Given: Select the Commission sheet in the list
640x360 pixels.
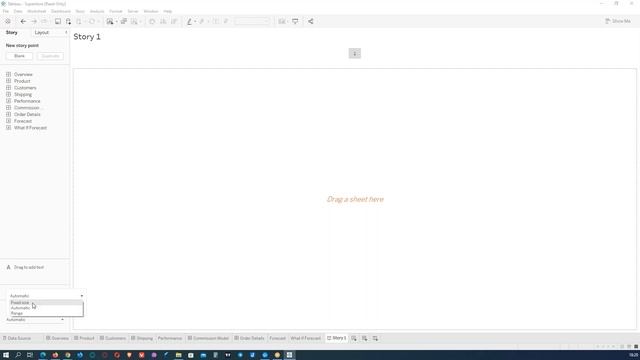Looking at the screenshot, I should tap(27, 108).
